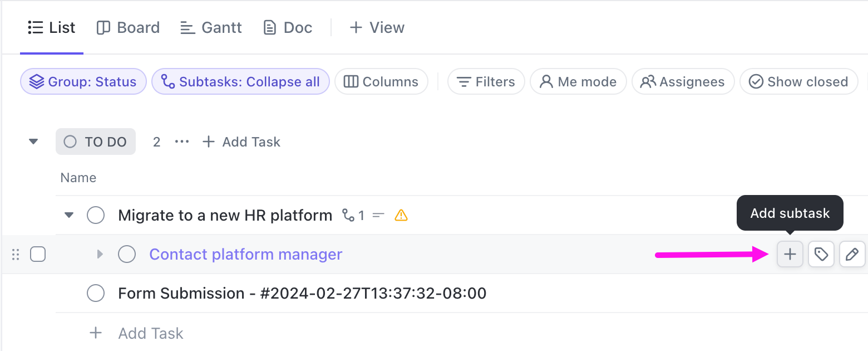This screenshot has height=351, width=868.
Task: Toggle status circle of Form Submission task
Action: (96, 293)
